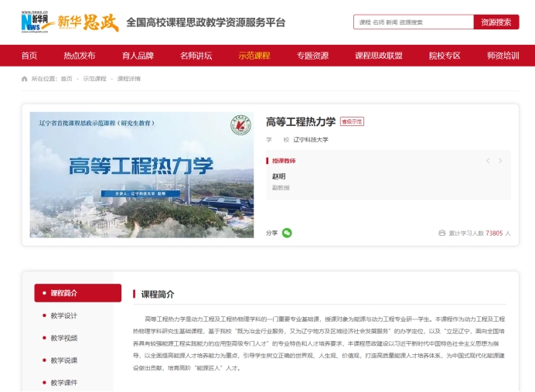
Task: Click the home icon in the breadcrumb
Action: 25,79
